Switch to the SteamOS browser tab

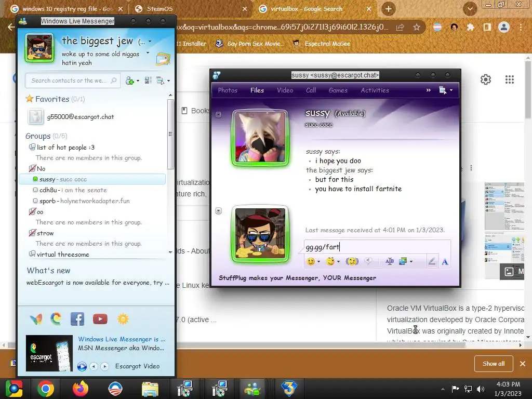(x=190, y=9)
